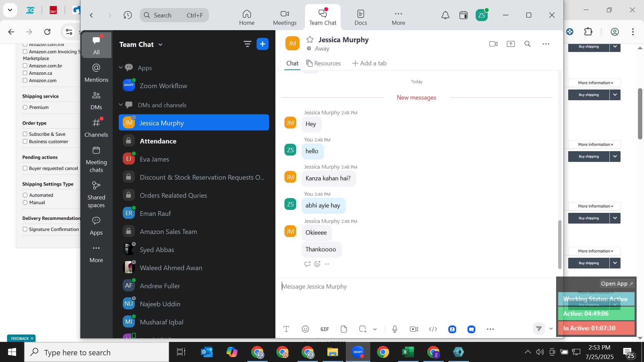The image size is (644, 362).
Task: Click the Zoom search box
Action: [x=174, y=15]
